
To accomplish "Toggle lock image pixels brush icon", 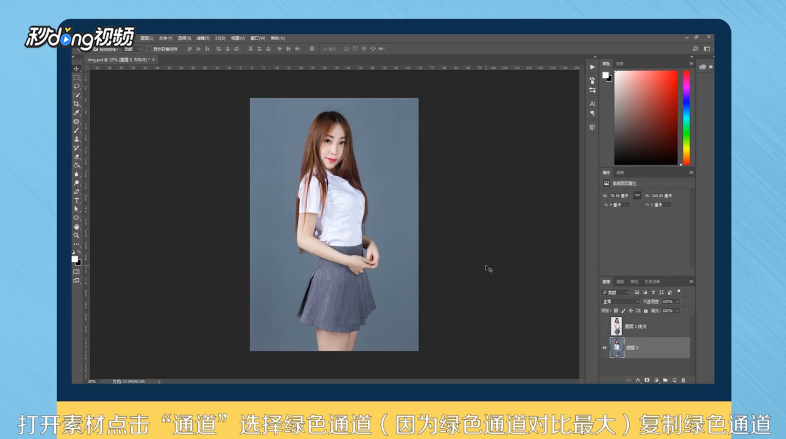I will [624, 311].
